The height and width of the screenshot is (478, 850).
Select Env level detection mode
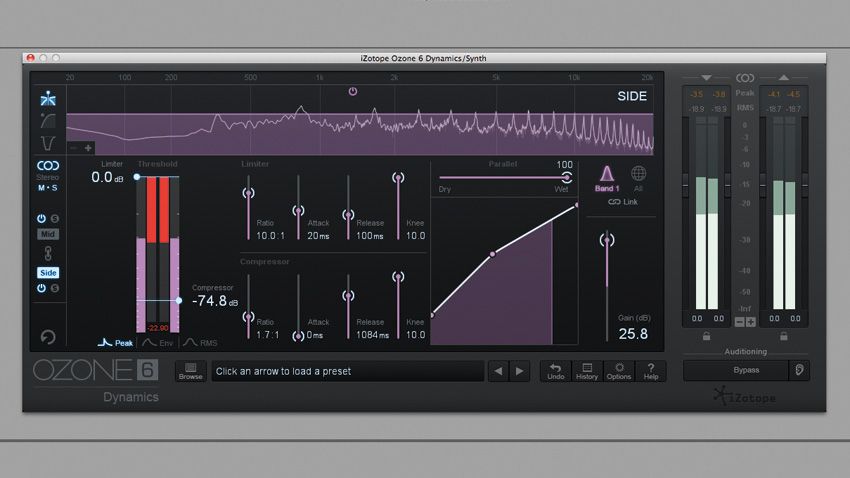point(158,343)
